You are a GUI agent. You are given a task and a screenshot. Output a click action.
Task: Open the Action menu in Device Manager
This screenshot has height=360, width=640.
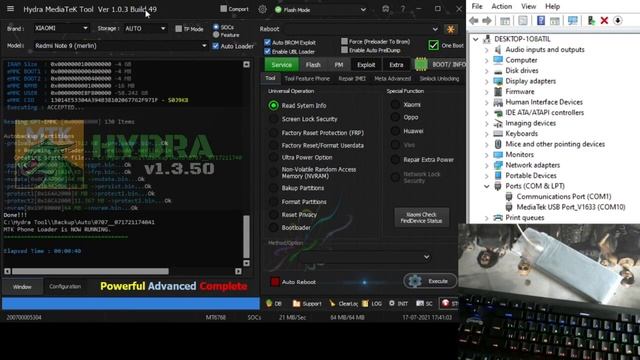point(502,6)
